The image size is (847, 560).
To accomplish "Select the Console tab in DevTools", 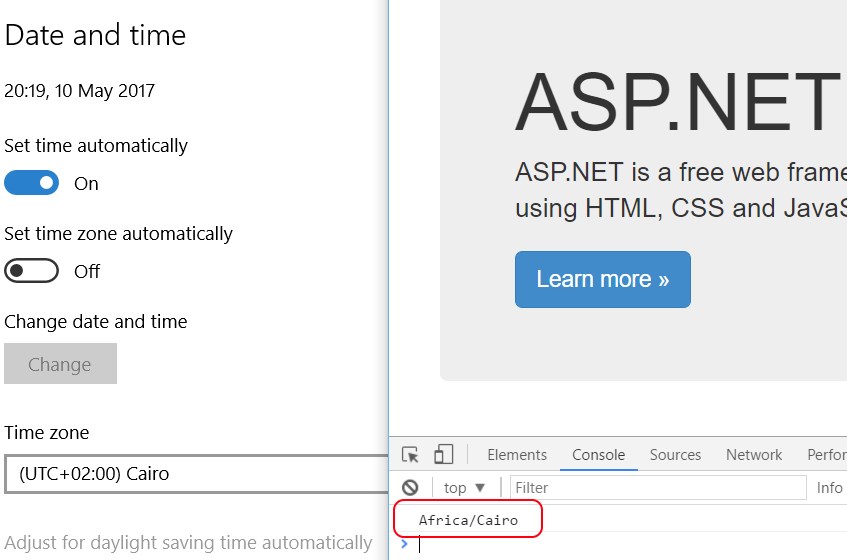I will 598,455.
